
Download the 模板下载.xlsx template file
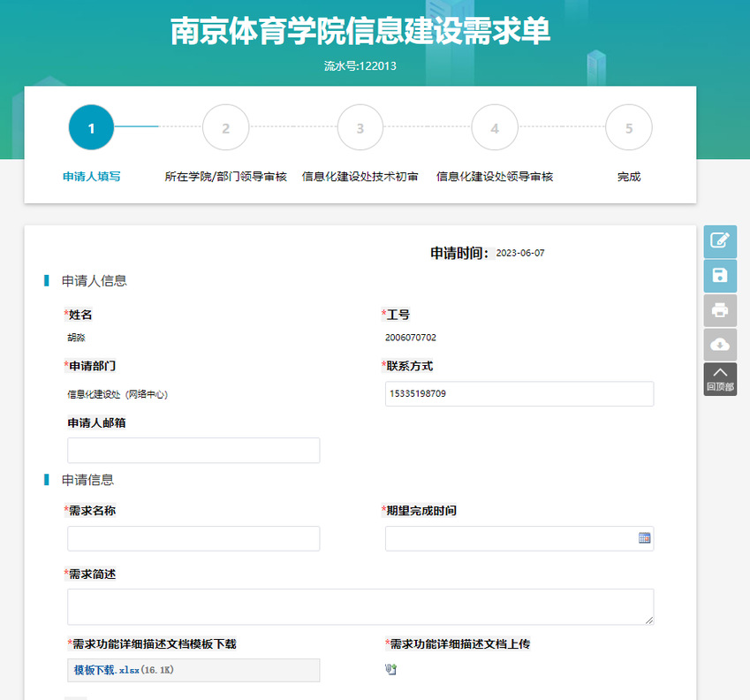[95, 671]
